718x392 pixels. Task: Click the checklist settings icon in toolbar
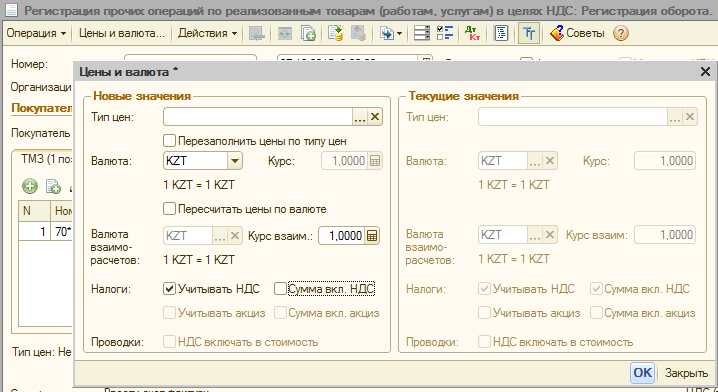445,33
